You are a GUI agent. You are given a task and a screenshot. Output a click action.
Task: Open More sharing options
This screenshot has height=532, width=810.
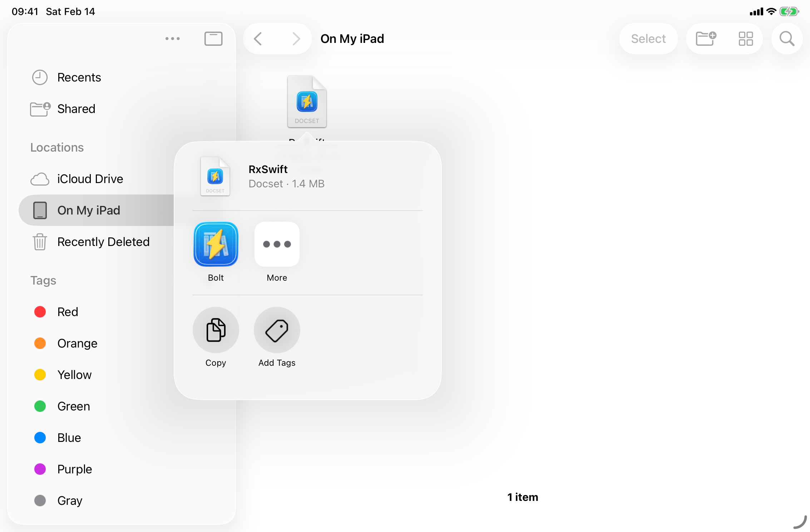(x=277, y=244)
